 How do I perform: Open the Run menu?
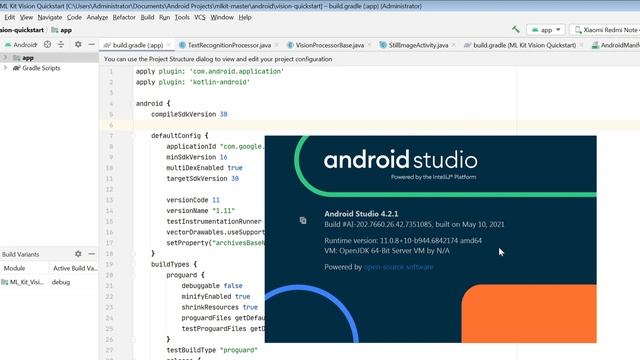[164, 17]
